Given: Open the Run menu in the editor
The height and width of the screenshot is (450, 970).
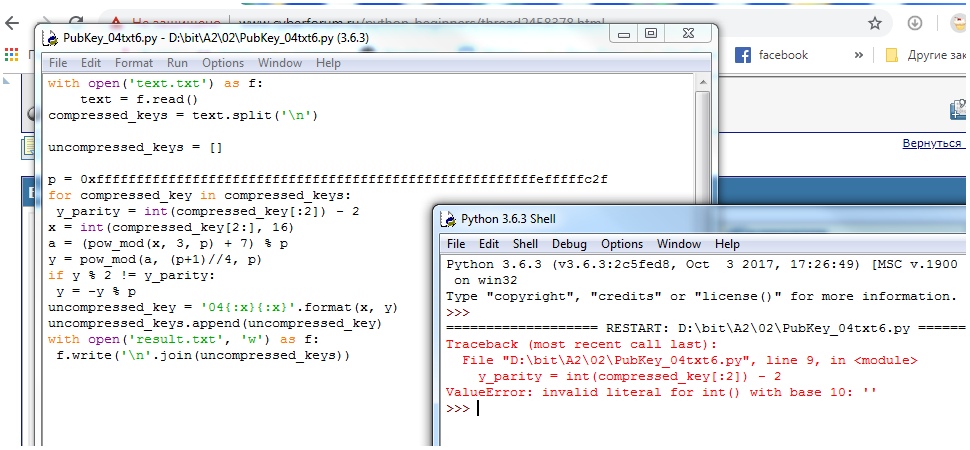Looking at the screenshot, I should [177, 63].
